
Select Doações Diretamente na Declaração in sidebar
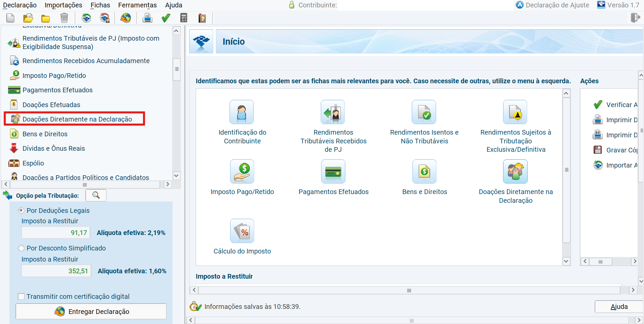coord(77,119)
